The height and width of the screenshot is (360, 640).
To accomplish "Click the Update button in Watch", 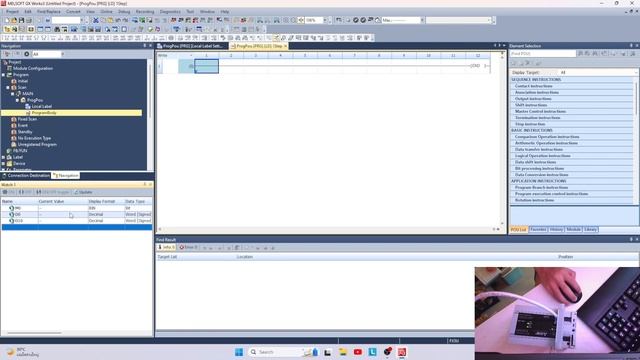I will pos(83,192).
